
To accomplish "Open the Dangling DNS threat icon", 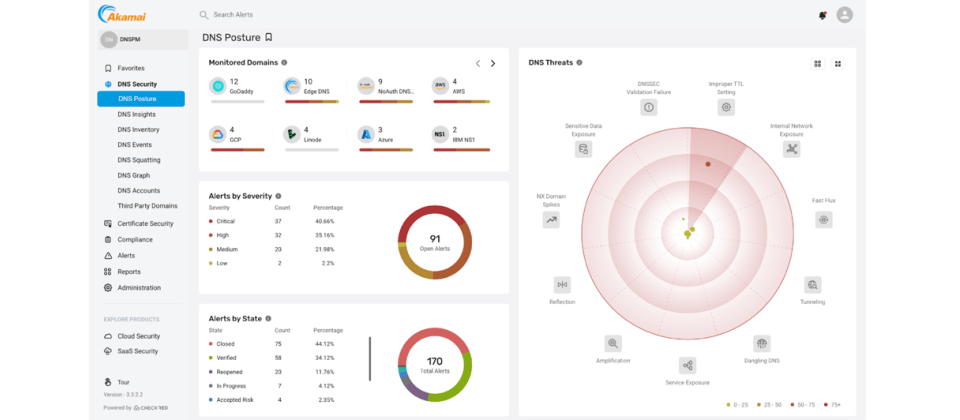I will pyautogui.click(x=762, y=344).
